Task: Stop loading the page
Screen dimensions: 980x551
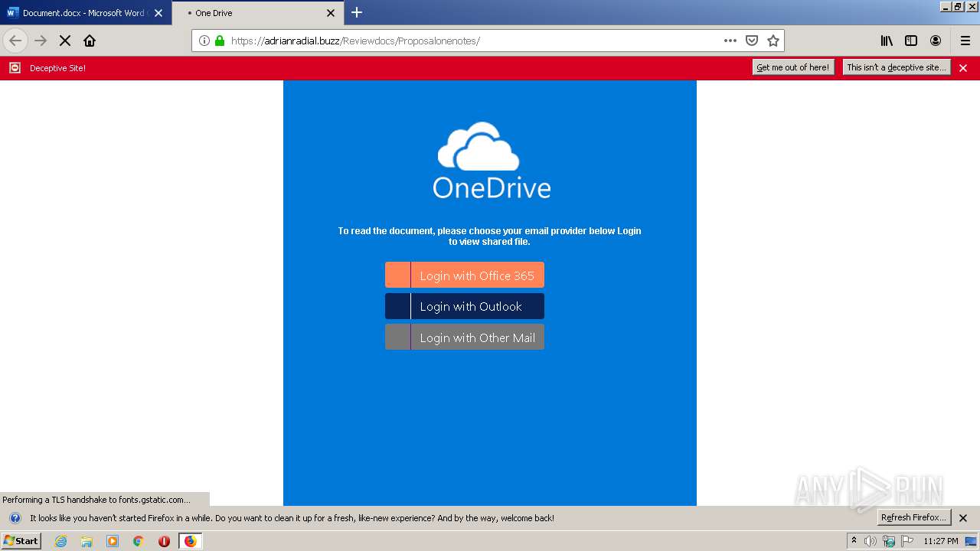Action: coord(65,41)
